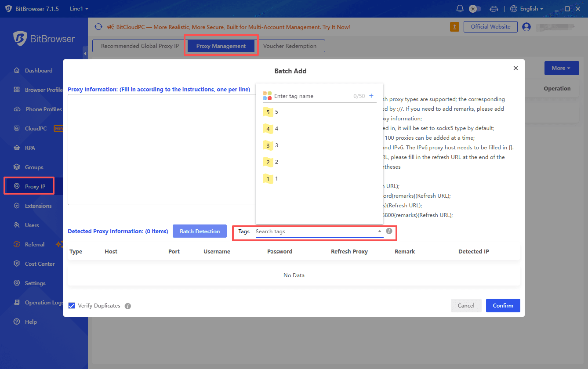The height and width of the screenshot is (369, 588).
Task: Select Proxy IP in the sidebar
Action: [x=29, y=186]
